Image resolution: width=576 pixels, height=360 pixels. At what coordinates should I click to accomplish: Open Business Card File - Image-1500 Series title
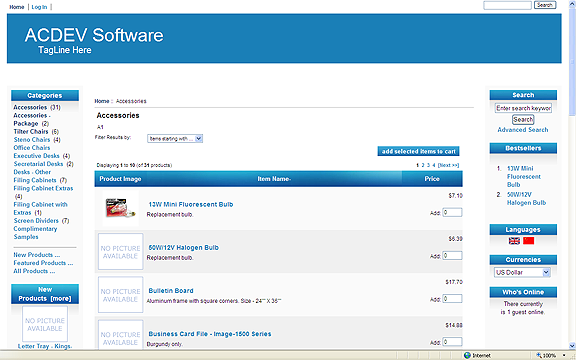pyautogui.click(x=210, y=334)
